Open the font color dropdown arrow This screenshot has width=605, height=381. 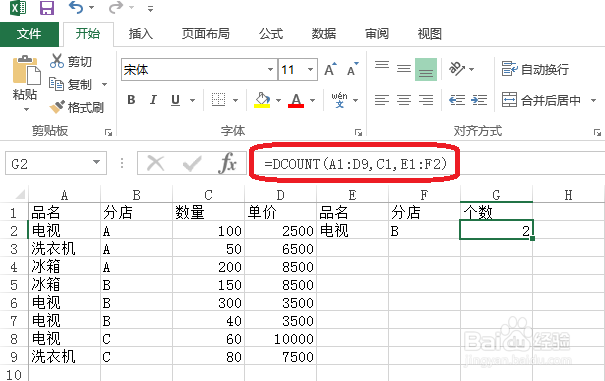coord(312,101)
